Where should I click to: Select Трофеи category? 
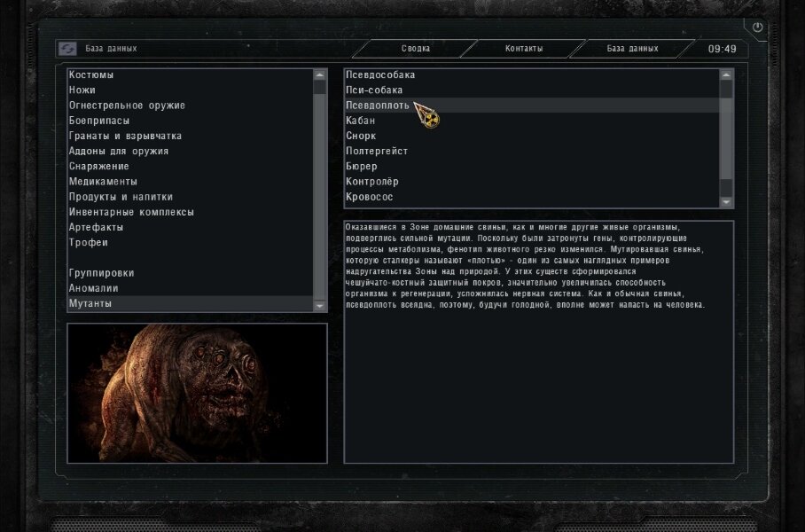click(190, 242)
